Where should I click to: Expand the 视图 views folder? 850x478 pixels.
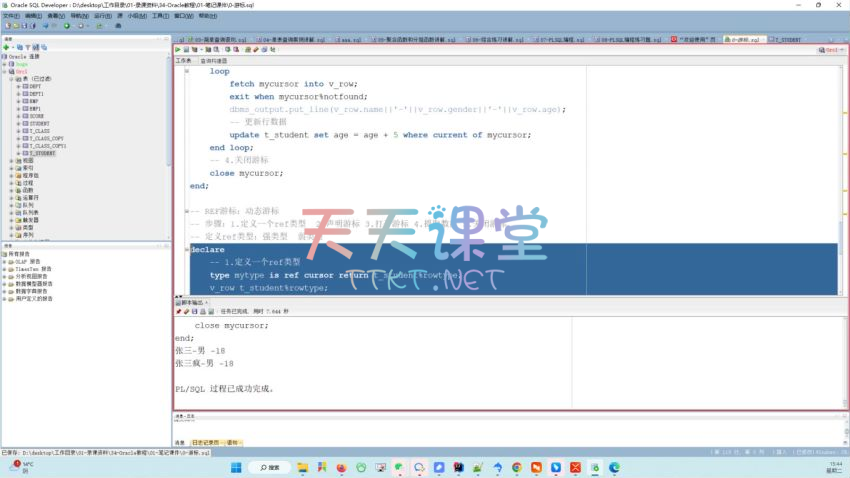click(x=12, y=160)
